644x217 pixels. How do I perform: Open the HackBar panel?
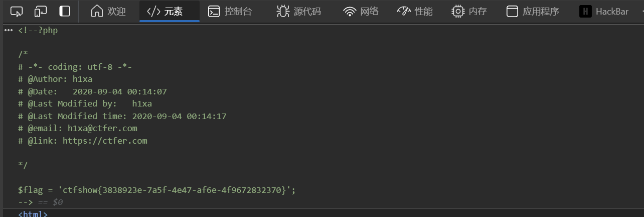click(604, 12)
